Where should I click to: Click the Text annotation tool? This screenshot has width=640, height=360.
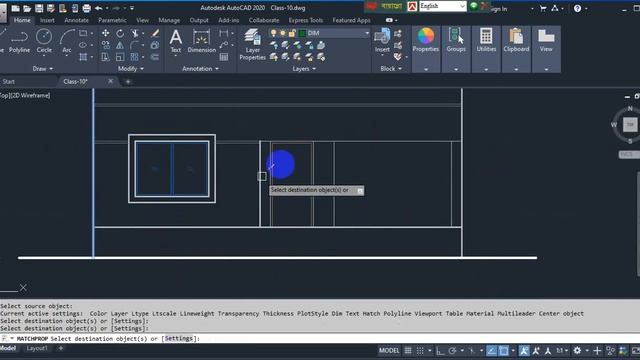point(176,41)
